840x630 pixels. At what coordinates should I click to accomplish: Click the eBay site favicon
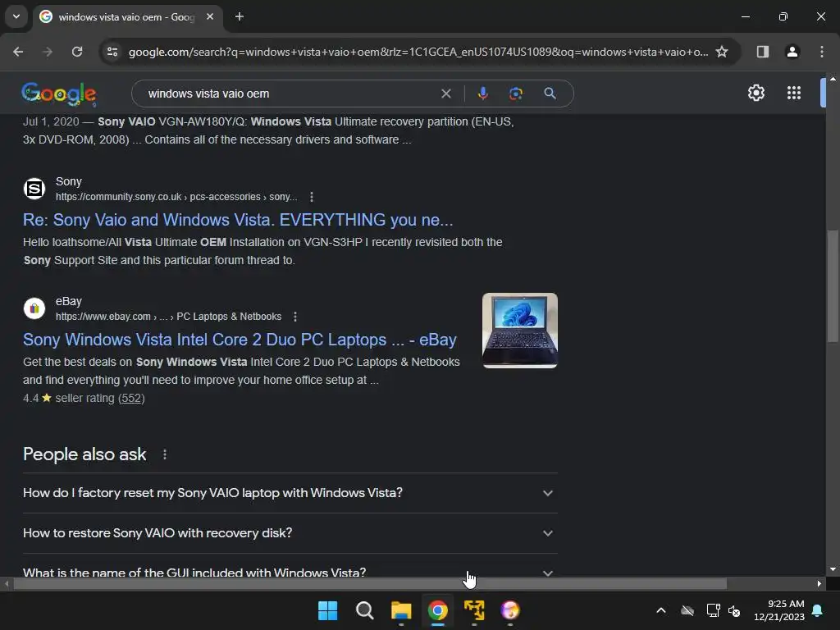coord(34,308)
